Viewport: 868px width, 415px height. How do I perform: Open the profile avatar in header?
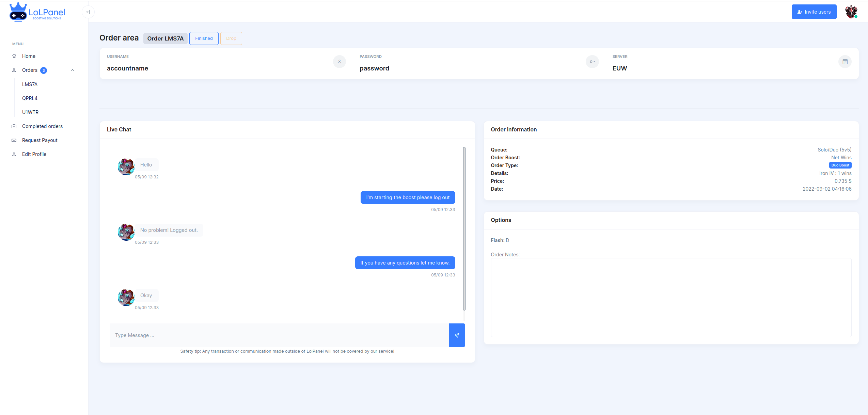pos(851,12)
